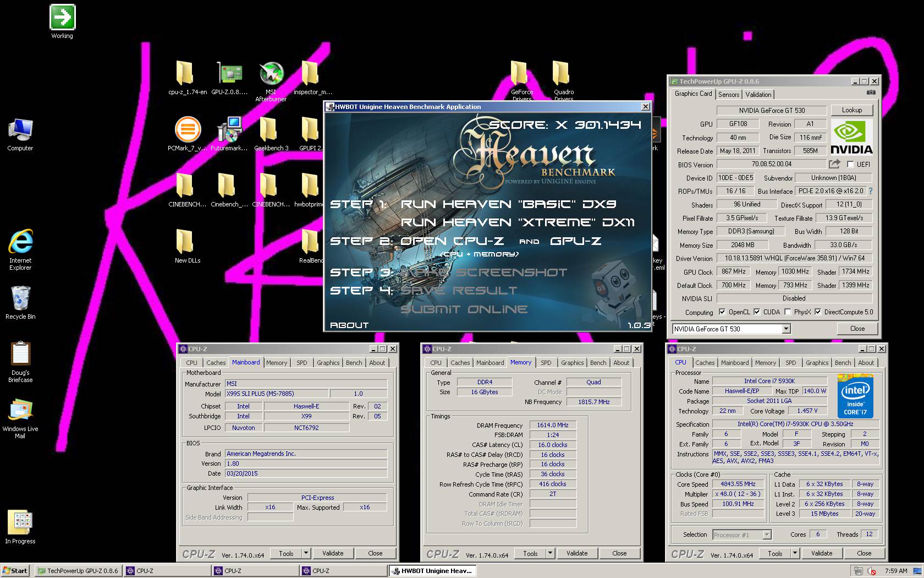Click the Core Speed value field
Image resolution: width=924 pixels, height=578 pixels.
pyautogui.click(x=738, y=484)
